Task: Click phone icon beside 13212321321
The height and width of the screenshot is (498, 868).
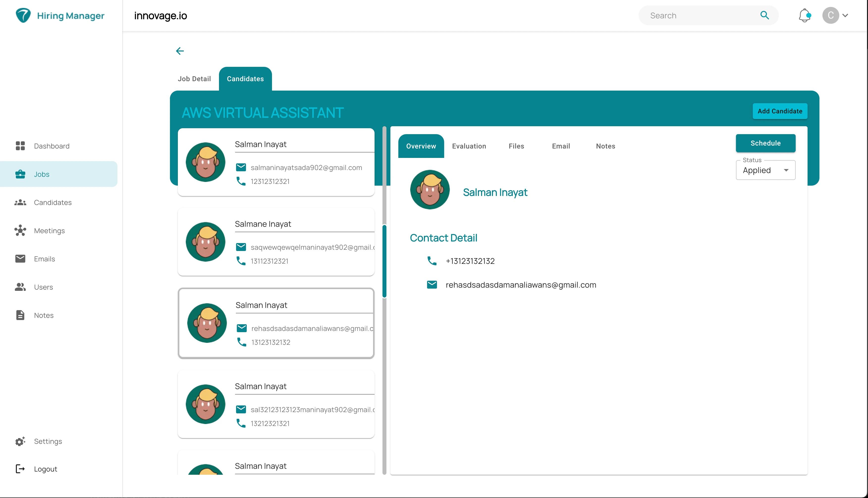Action: pyautogui.click(x=241, y=423)
